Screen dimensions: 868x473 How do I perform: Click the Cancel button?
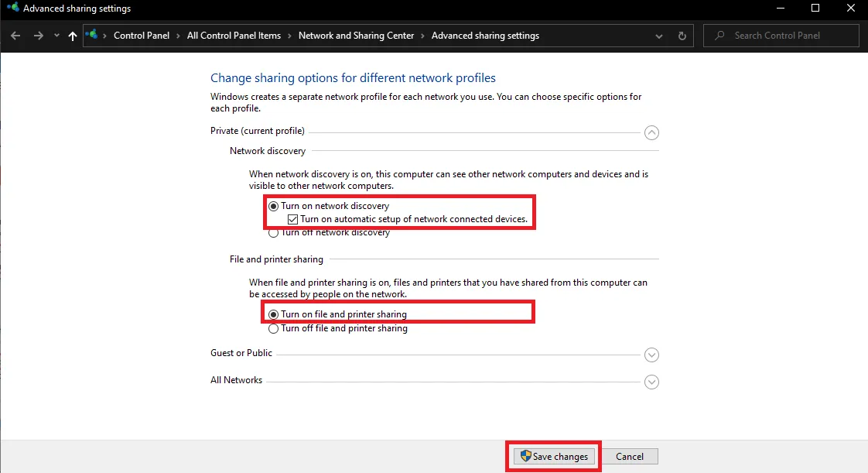pyautogui.click(x=629, y=457)
